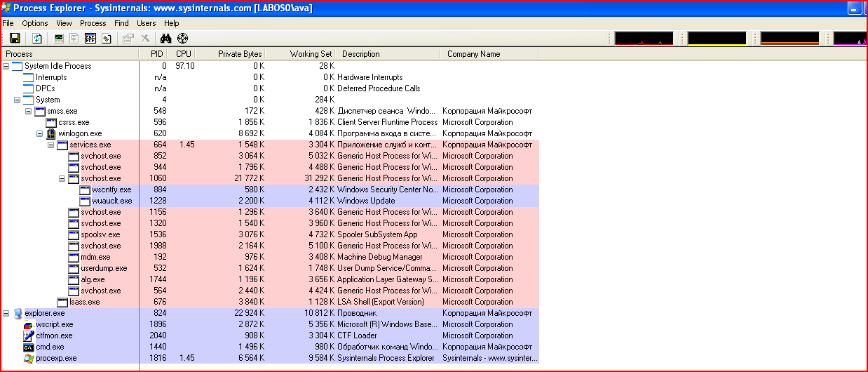Click the alg.exe process icon

click(x=74, y=279)
